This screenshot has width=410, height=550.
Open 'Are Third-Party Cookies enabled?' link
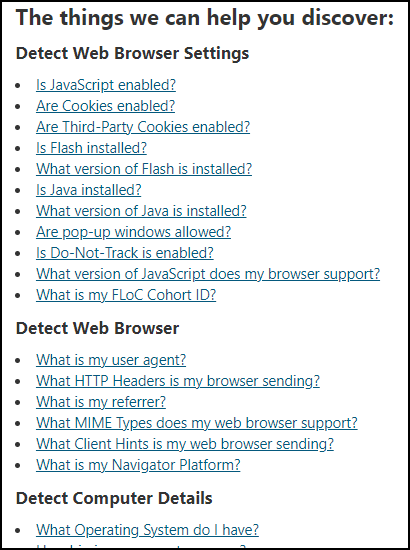click(x=143, y=127)
